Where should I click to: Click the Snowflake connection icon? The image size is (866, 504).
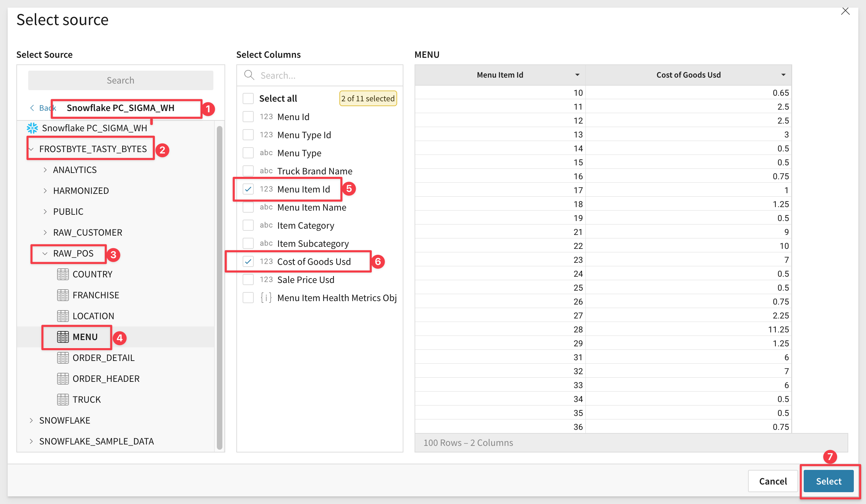point(32,128)
